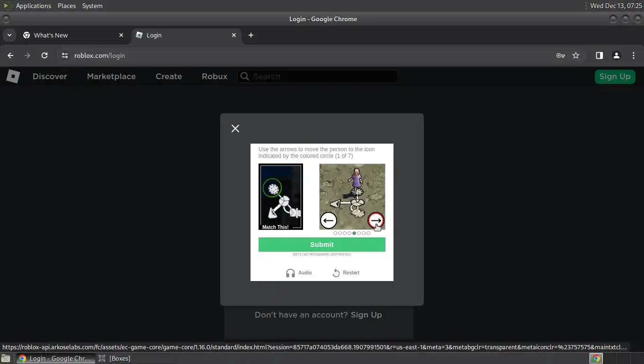Open the Marketplace page
This screenshot has width=644, height=364.
click(111, 76)
